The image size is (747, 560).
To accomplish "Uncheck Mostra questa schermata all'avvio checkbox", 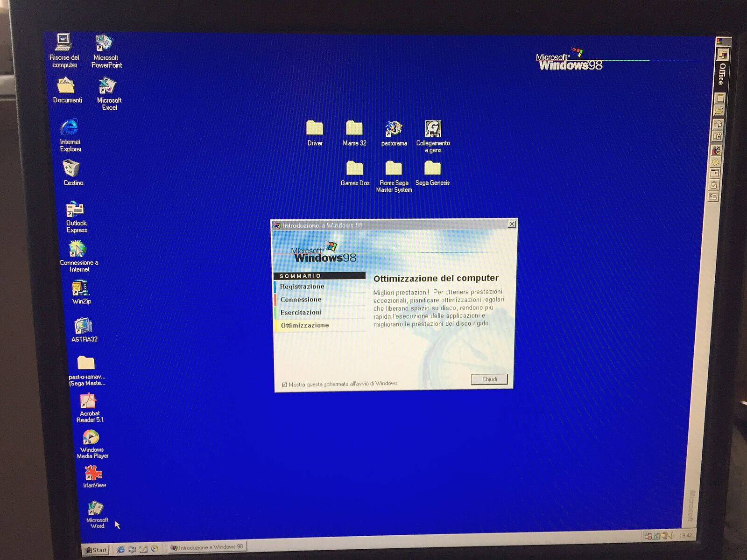I will (x=284, y=385).
